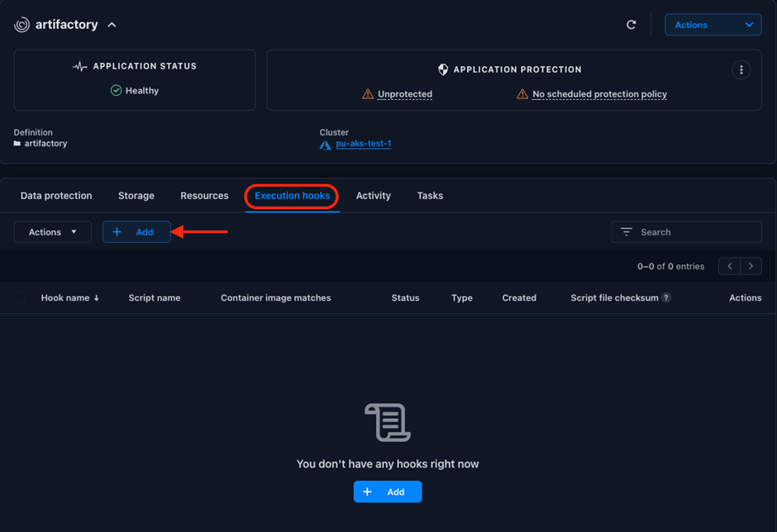Click the Healthy green check icon
This screenshot has width=777, height=532.
(x=116, y=90)
